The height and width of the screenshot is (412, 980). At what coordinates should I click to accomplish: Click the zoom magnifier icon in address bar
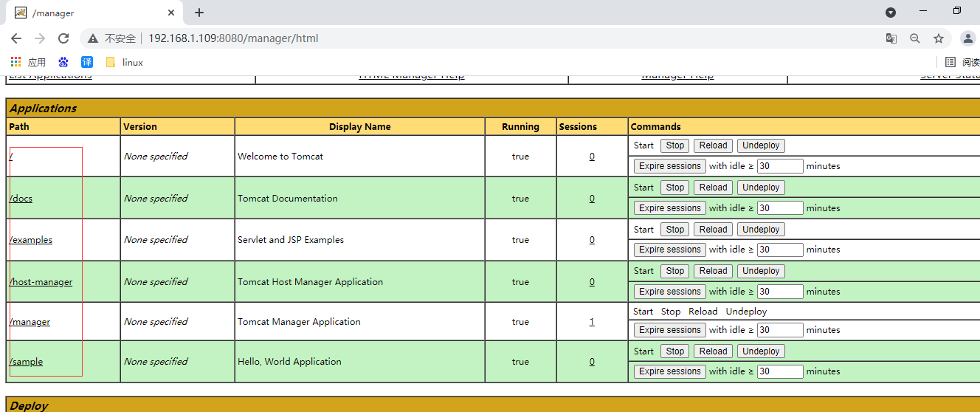click(x=915, y=38)
